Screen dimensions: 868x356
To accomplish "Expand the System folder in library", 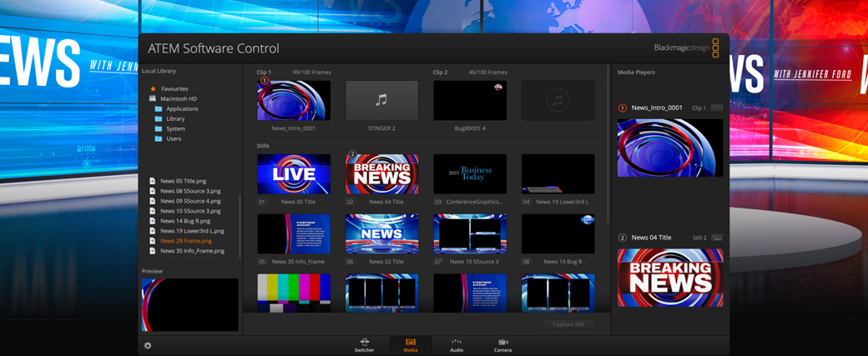I will coord(159,128).
